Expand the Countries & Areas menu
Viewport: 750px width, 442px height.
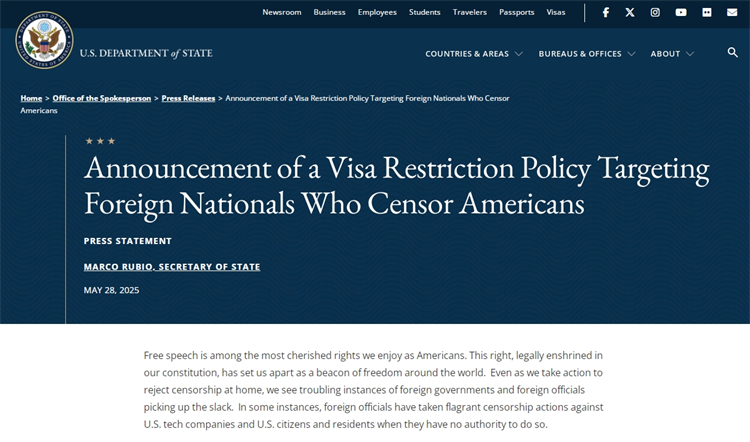click(474, 54)
